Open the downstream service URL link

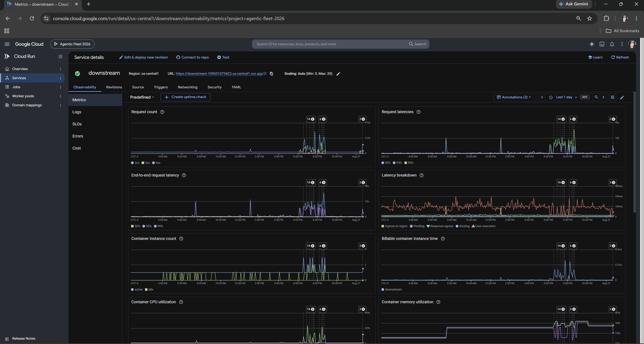[219, 74]
